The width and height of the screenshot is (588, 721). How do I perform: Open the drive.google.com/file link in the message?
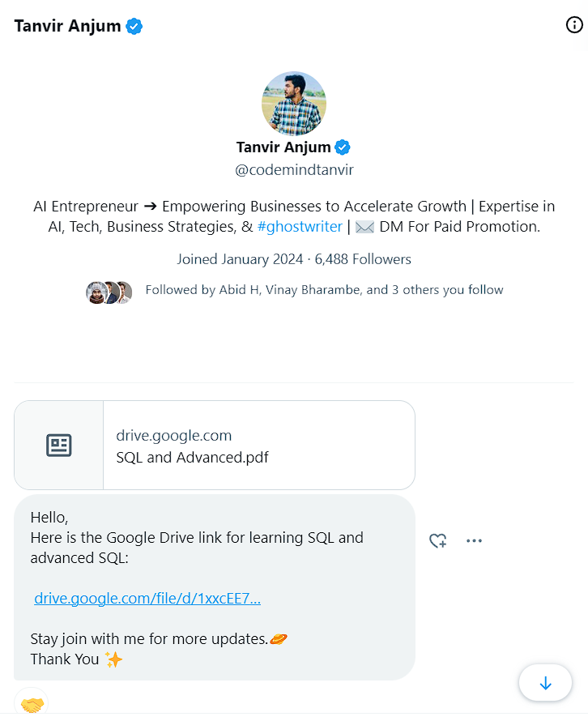pyautogui.click(x=147, y=599)
